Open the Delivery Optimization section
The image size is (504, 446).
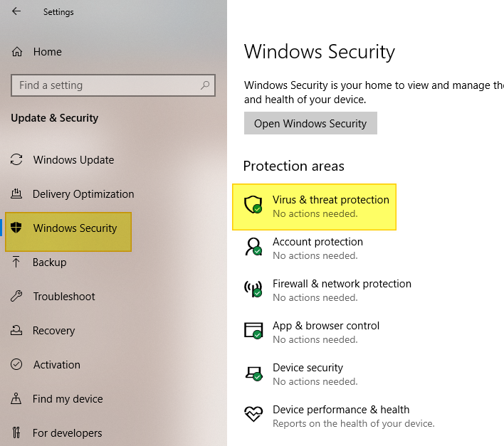[83, 194]
